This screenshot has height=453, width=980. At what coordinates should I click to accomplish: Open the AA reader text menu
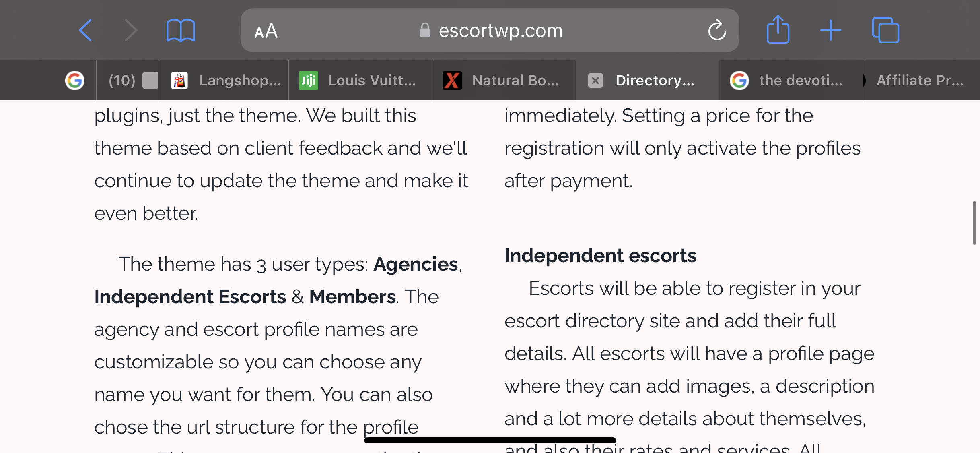(266, 31)
